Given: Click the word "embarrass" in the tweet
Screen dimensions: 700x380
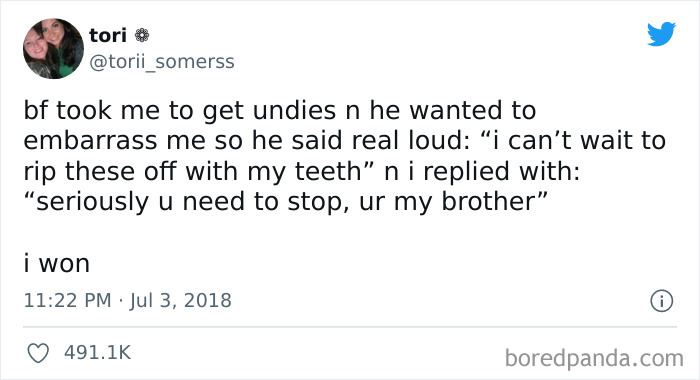Looking at the screenshot, I should pos(90,141).
